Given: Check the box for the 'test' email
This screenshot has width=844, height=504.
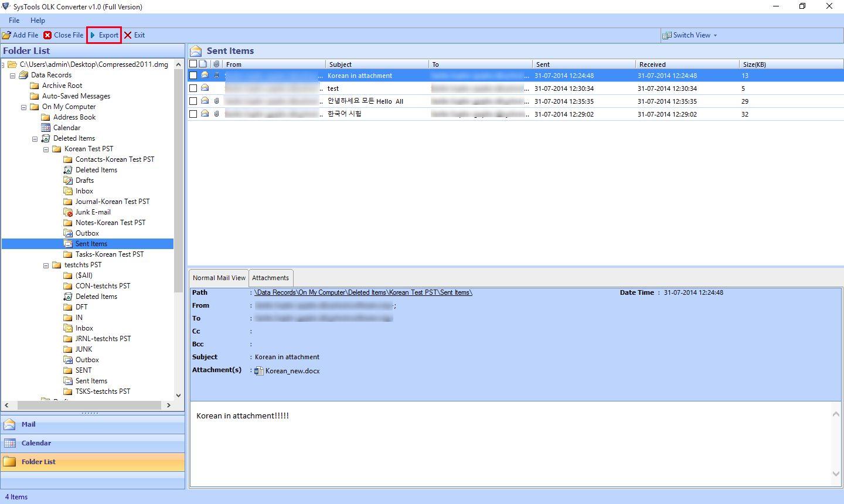Looking at the screenshot, I should coord(193,88).
